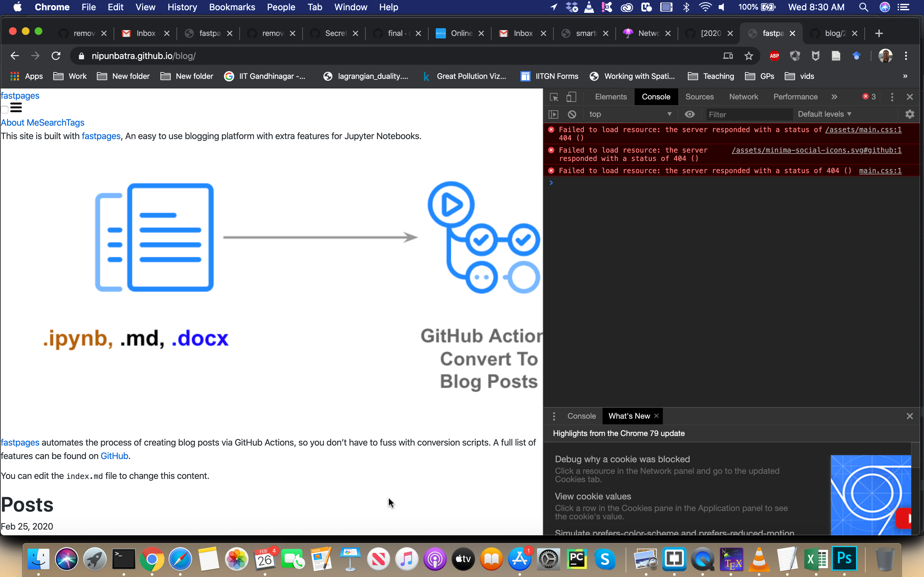Viewport: 924px width, 577px height.
Task: Open Skype from the Dock
Action: [605, 559]
